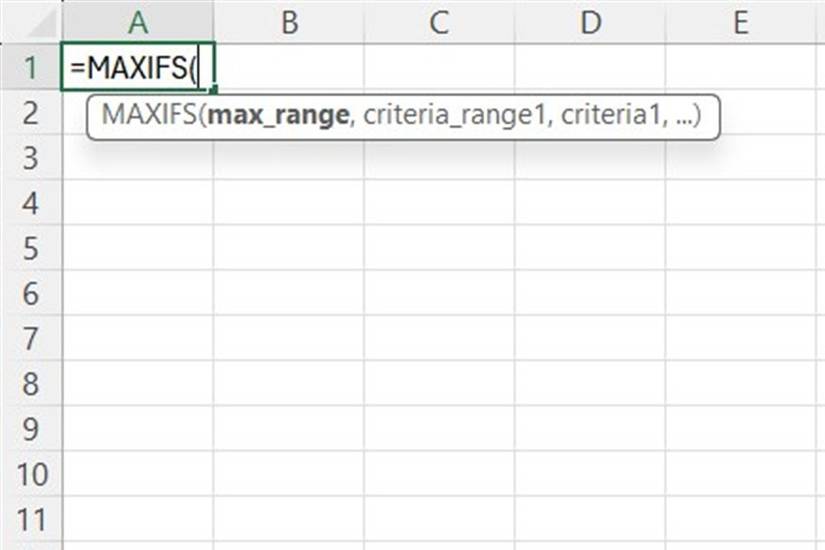Select row 11 header

point(31,519)
